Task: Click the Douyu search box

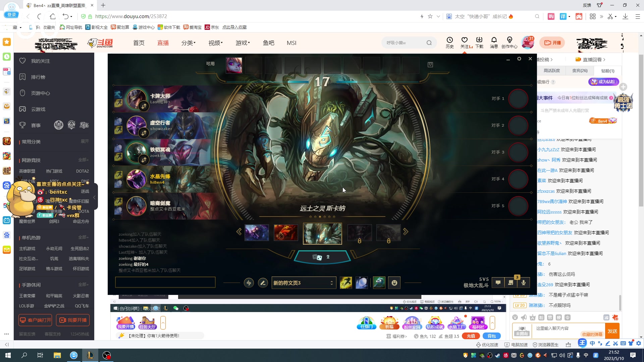Action: (409, 43)
